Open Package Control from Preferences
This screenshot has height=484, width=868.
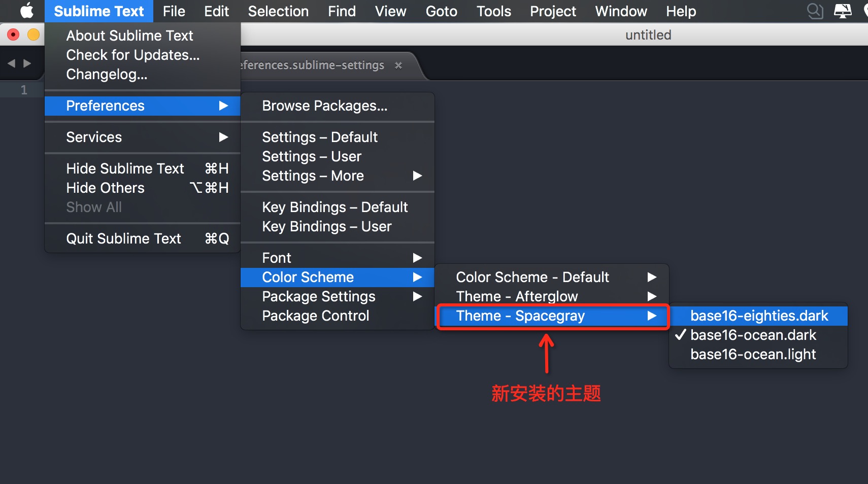pos(315,316)
